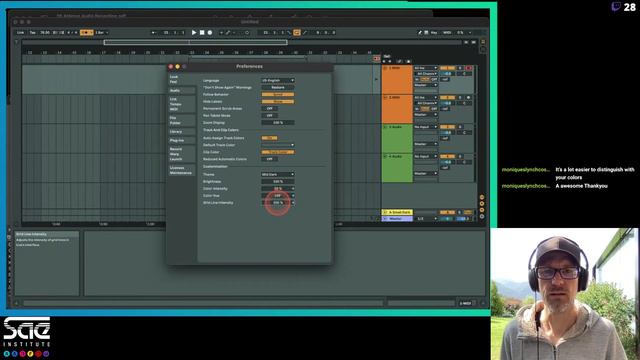Toggle Permanent Scrub Areas off switch
The width and height of the screenshot is (640, 360).
269,109
